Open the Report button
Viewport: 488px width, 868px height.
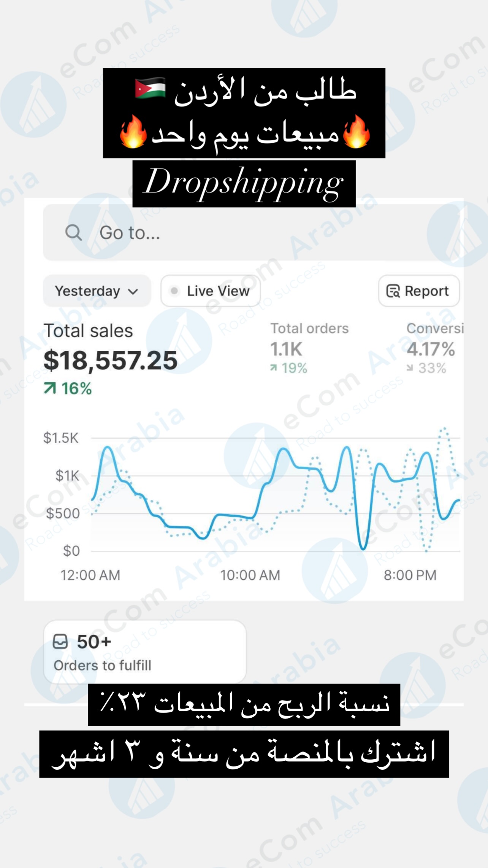[418, 291]
